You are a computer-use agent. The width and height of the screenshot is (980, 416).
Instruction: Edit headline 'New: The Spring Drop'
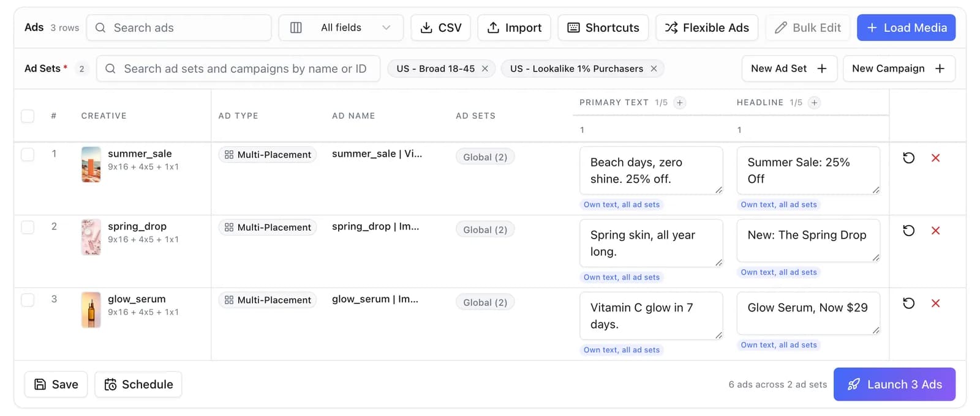coord(809,240)
